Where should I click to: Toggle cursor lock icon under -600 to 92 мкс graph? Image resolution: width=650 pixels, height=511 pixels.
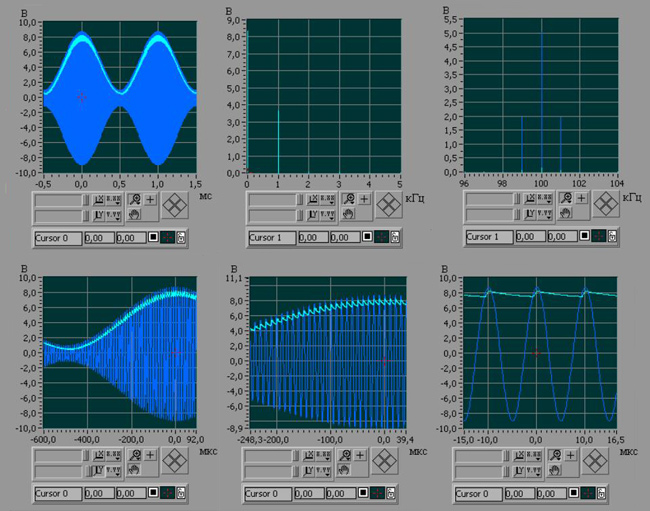(181, 493)
